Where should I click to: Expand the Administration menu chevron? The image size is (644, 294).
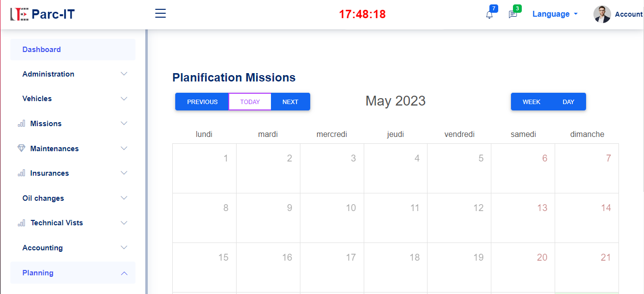(124, 74)
